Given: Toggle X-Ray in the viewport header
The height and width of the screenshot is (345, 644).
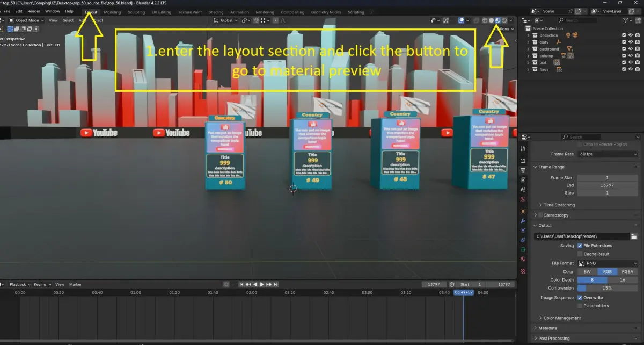Looking at the screenshot, I should click(476, 20).
